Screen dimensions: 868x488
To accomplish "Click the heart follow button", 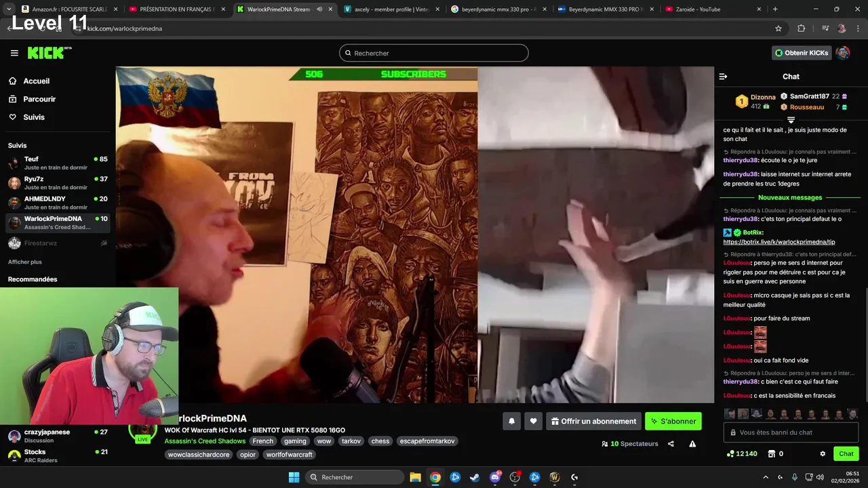I will click(533, 421).
